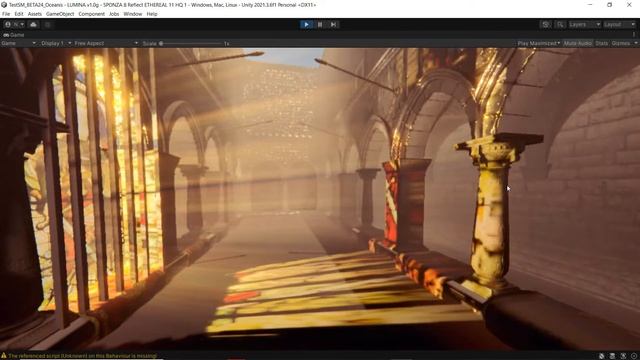Click the Unity logo in title bar
Viewport: 640px width, 360px height.
4,4
